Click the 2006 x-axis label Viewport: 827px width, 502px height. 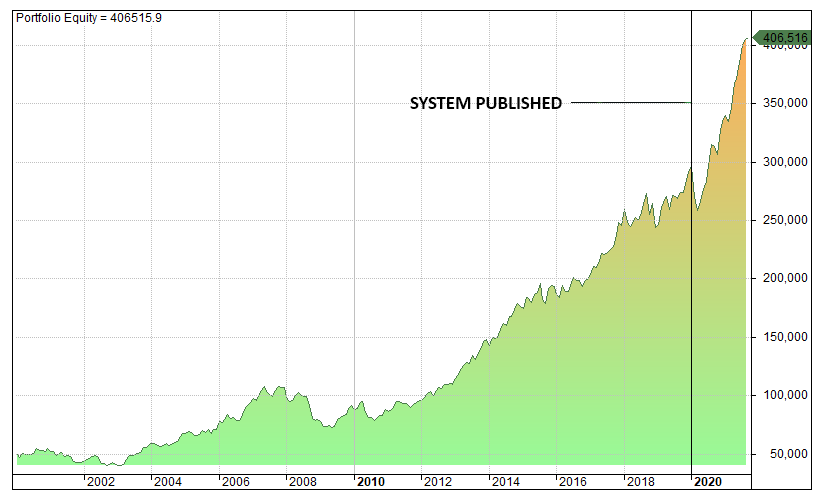(235, 481)
